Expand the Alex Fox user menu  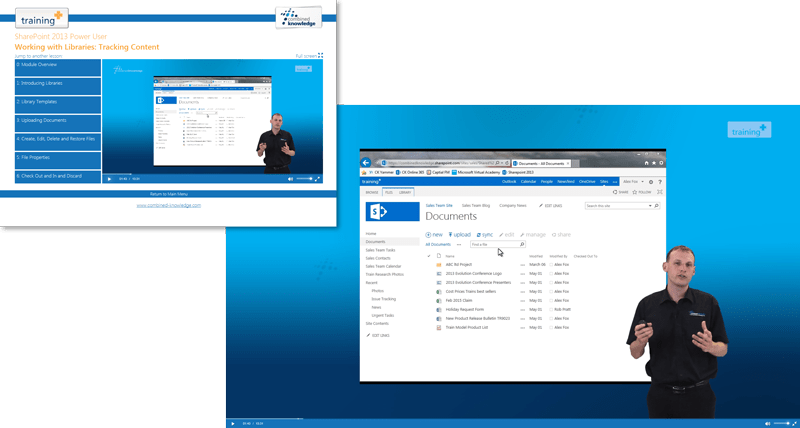pyautogui.click(x=634, y=182)
